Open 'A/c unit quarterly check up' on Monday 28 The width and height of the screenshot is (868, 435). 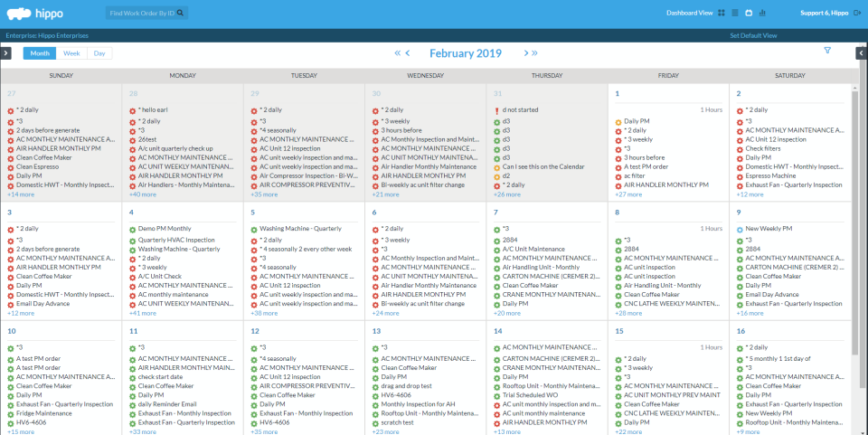tap(175, 148)
